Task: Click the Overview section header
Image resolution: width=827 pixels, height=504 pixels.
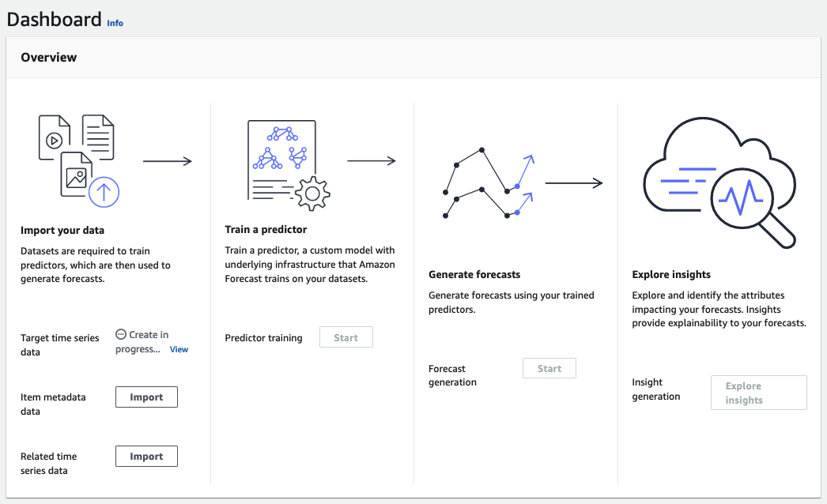Action: (x=49, y=57)
